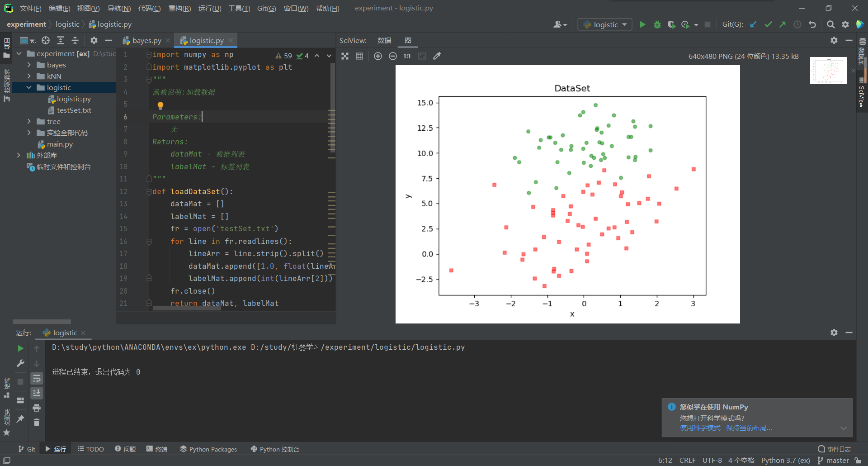Open the 编辑(E) menu
The height and width of the screenshot is (466, 868).
point(59,8)
